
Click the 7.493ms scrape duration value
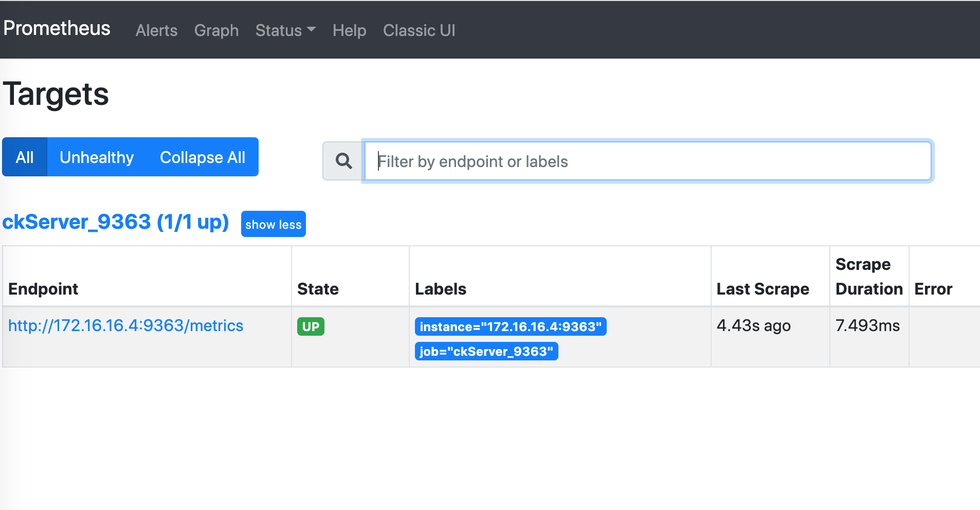point(868,325)
